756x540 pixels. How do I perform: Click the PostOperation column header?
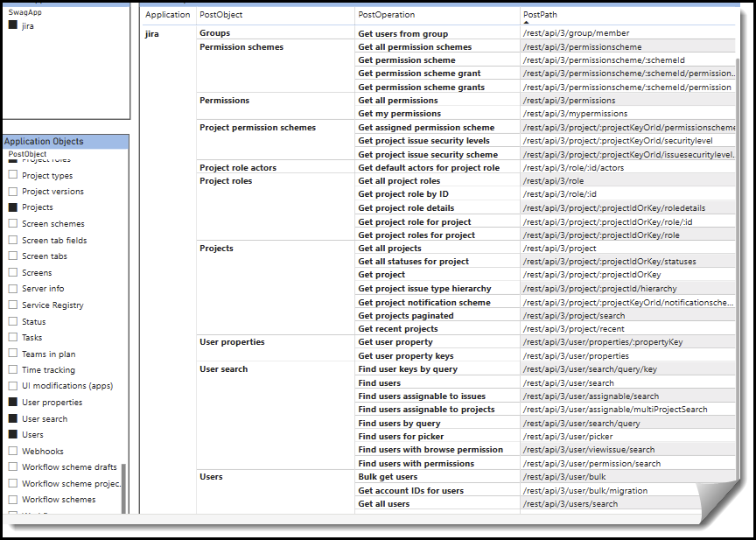385,15
